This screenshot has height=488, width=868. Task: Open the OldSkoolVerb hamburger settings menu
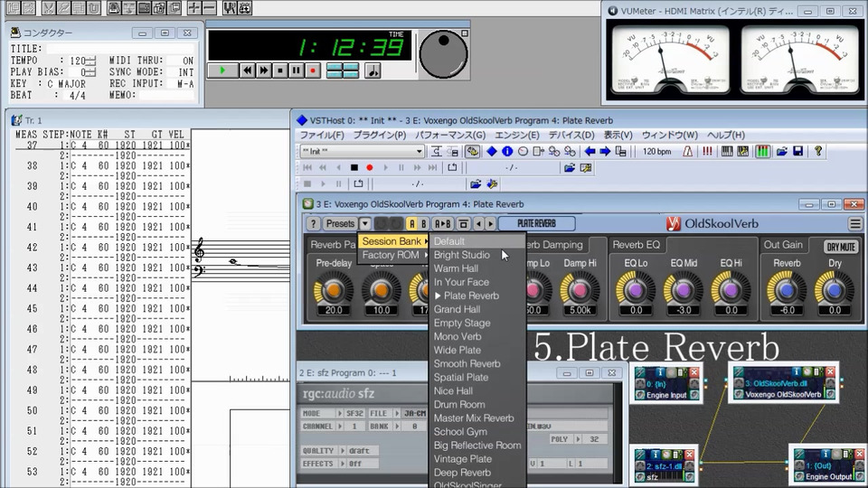[x=855, y=223]
